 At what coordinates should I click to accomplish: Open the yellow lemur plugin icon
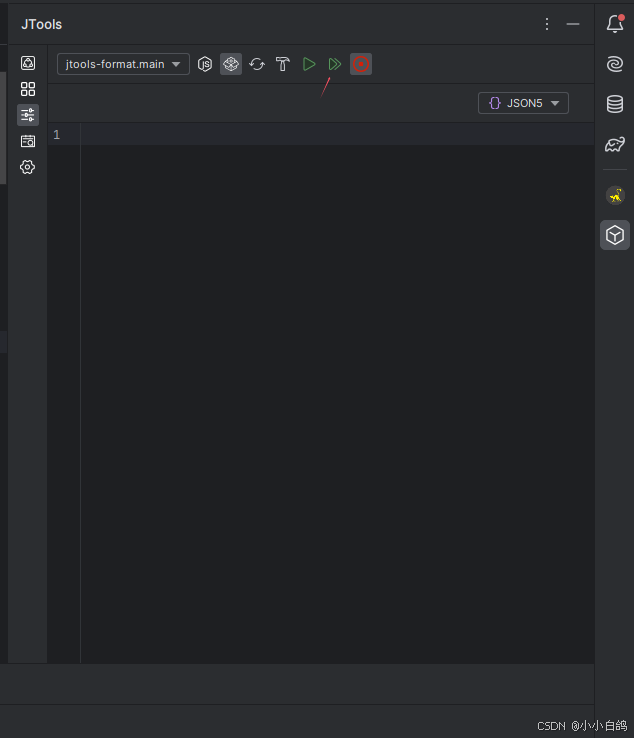tap(615, 195)
